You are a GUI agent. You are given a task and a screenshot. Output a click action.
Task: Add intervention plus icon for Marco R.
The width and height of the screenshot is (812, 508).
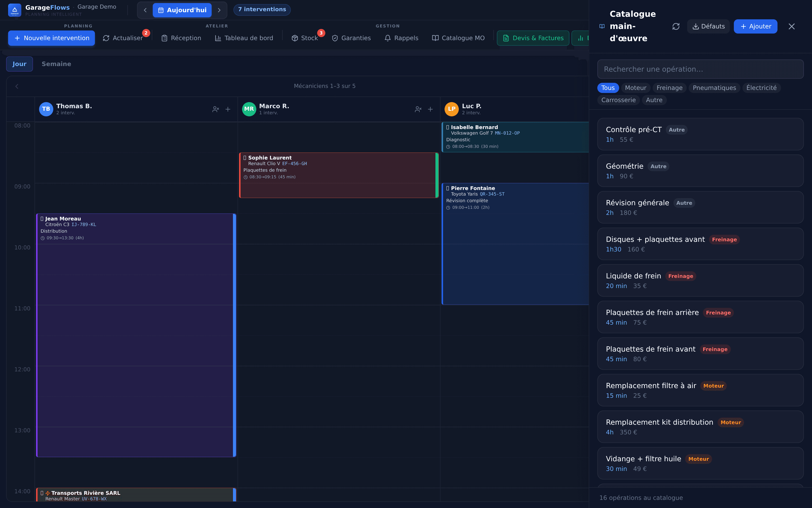[430, 109]
